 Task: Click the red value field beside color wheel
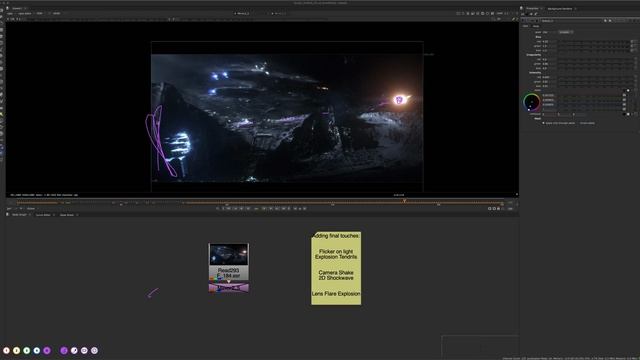549,95
